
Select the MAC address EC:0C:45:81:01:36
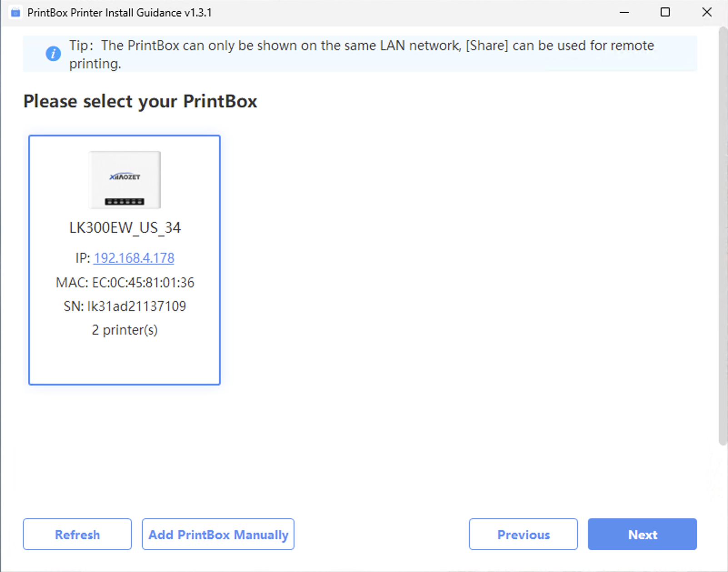pos(125,282)
